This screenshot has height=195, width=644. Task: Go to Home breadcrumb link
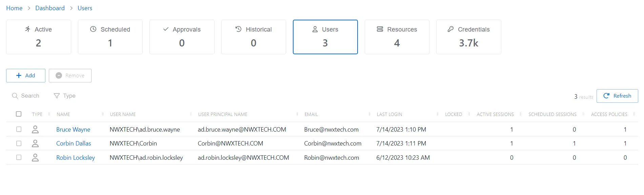[14, 8]
